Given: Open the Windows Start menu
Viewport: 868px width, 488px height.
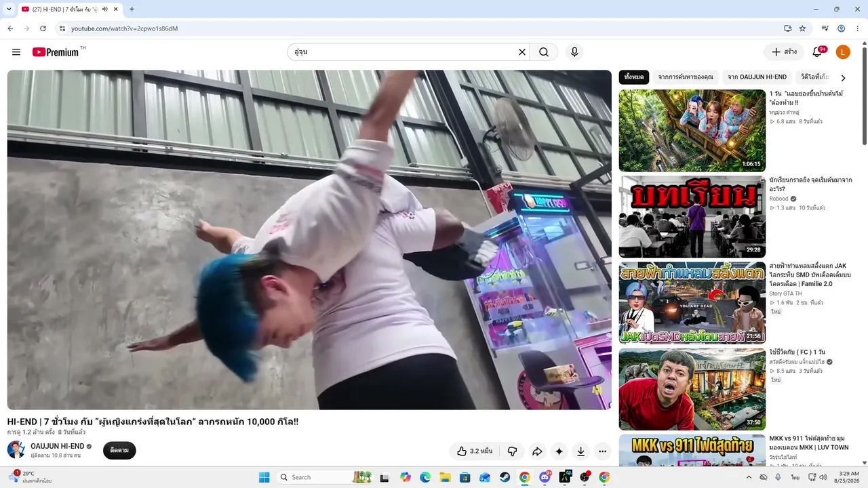Looking at the screenshot, I should click(264, 477).
